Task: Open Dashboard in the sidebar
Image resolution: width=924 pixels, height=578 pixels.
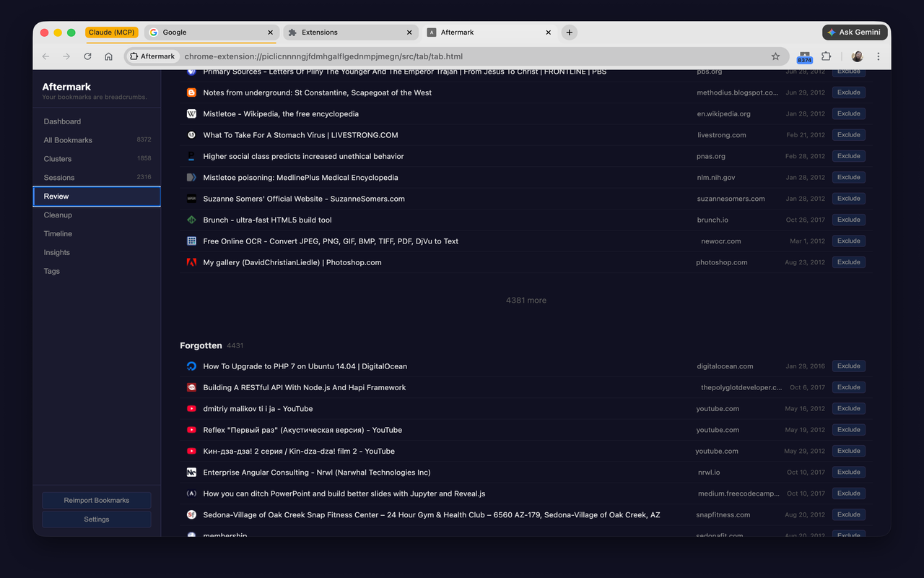Action: point(97,121)
